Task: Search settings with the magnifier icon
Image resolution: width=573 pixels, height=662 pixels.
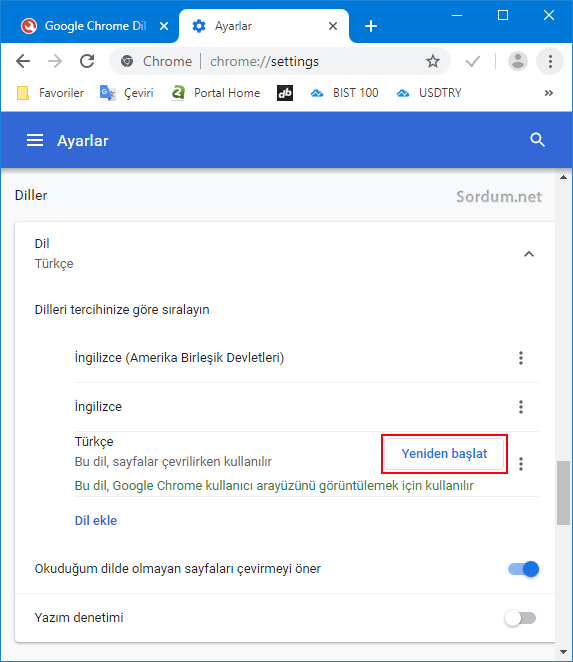Action: [537, 140]
